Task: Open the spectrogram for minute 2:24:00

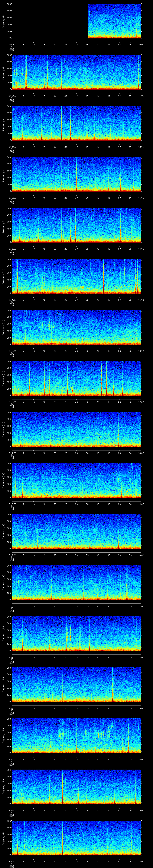Action: tap(76, 787)
